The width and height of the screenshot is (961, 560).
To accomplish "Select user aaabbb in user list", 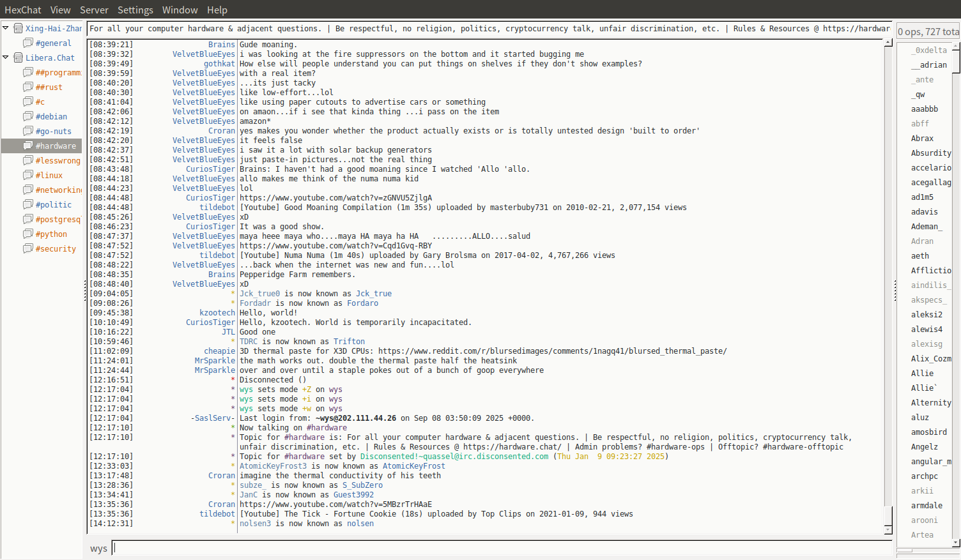I will point(925,109).
